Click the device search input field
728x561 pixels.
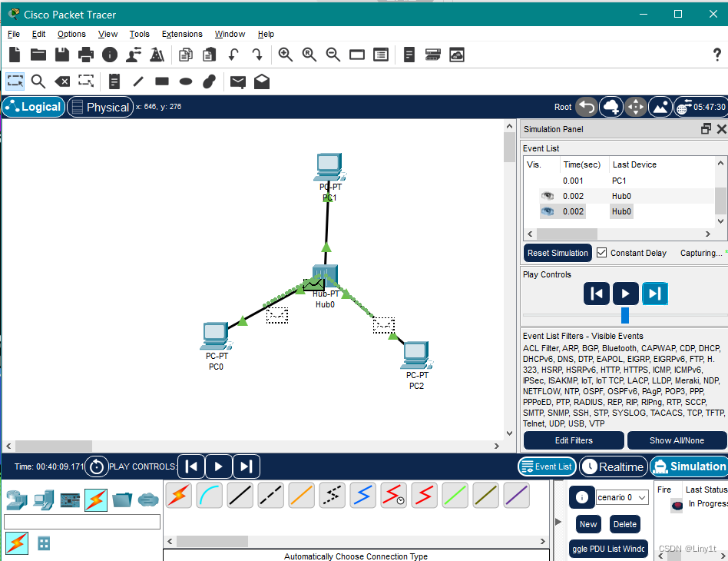click(x=82, y=522)
